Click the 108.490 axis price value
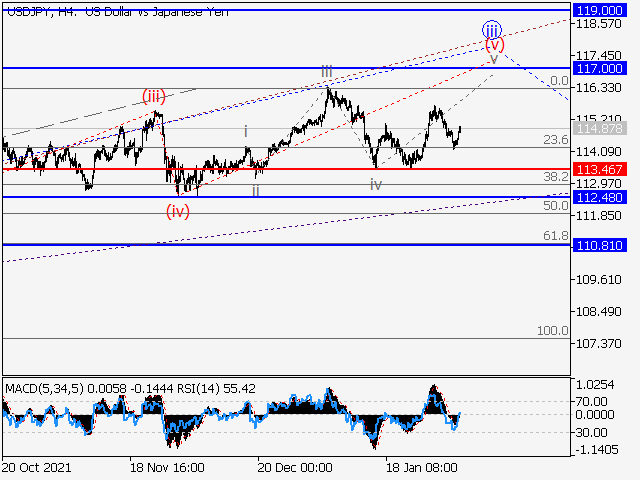640x480 pixels. [x=598, y=311]
